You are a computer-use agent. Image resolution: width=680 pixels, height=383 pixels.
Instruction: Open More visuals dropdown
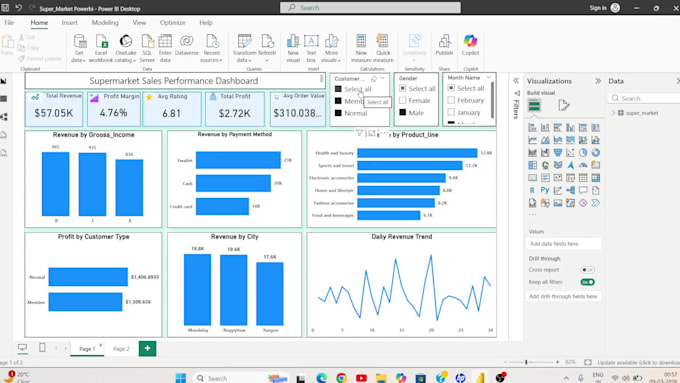331,48
